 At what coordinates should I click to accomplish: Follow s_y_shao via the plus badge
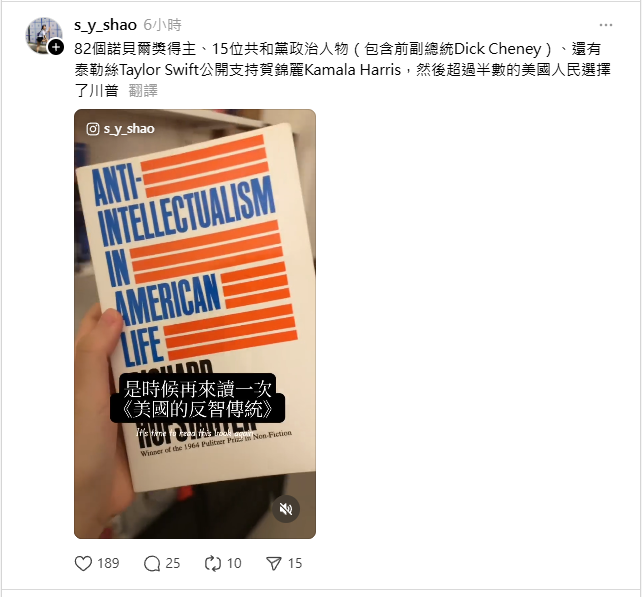click(56, 47)
